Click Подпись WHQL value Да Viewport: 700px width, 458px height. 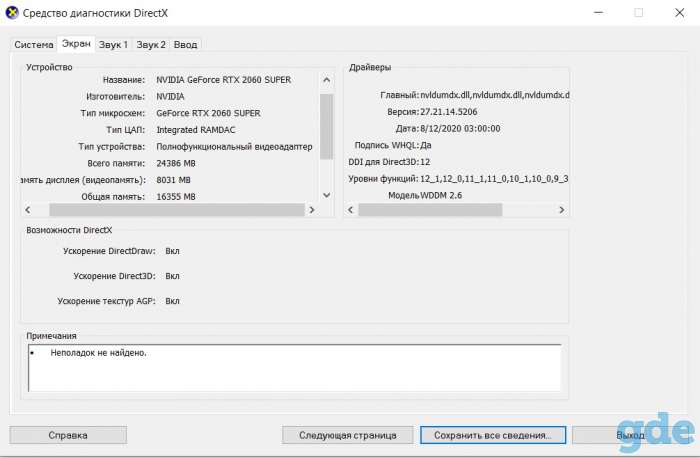[x=426, y=145]
